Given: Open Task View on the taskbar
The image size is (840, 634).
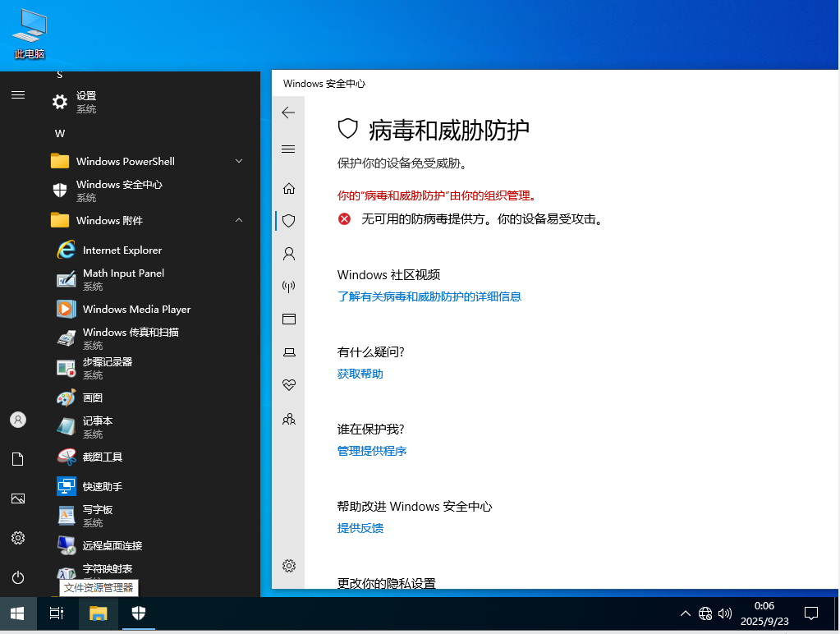Looking at the screenshot, I should pyautogui.click(x=57, y=613).
